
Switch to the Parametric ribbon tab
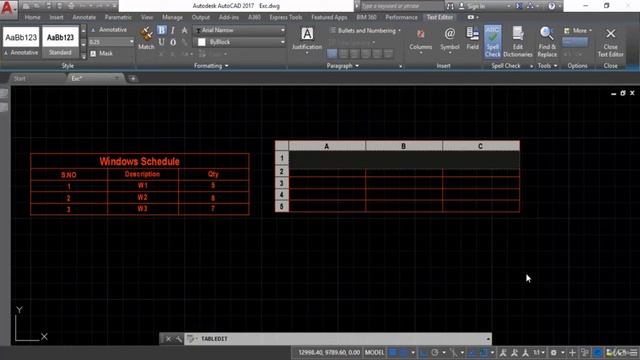click(118, 17)
